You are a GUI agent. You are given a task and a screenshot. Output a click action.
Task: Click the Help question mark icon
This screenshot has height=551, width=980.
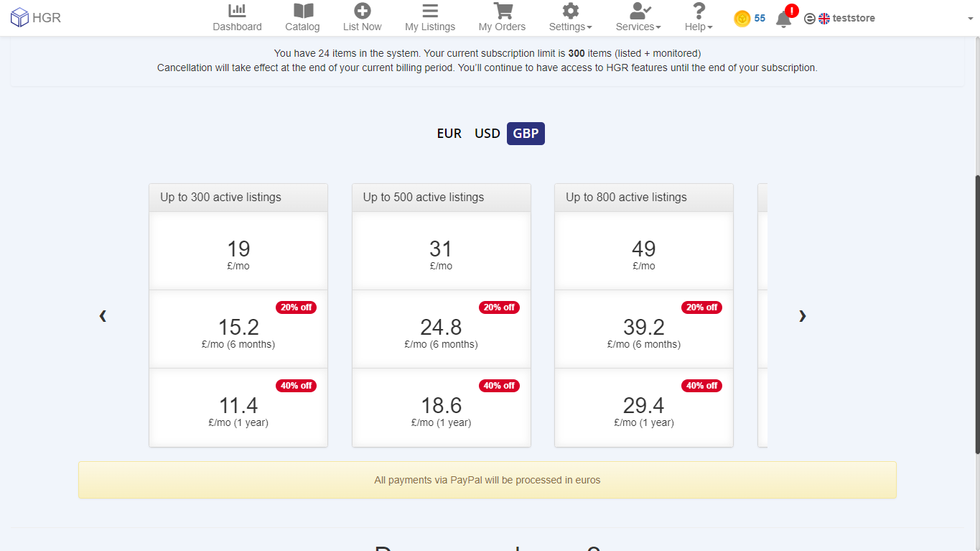(699, 10)
